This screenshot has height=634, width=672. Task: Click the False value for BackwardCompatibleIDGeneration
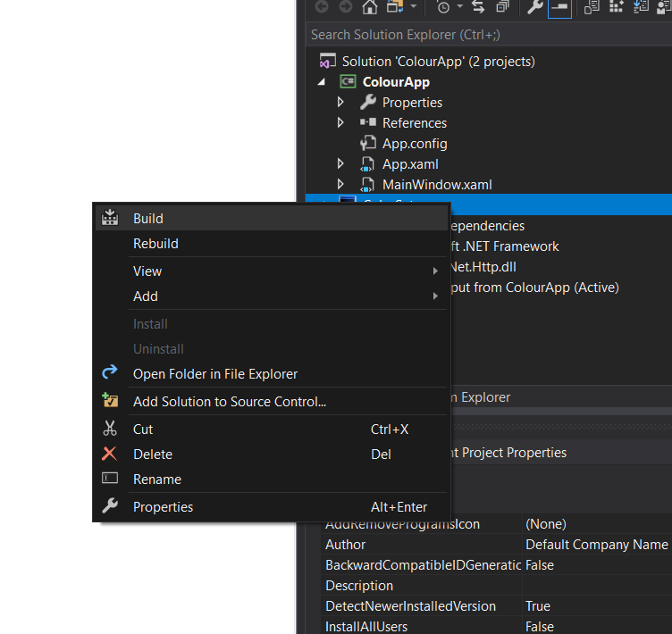click(x=597, y=565)
